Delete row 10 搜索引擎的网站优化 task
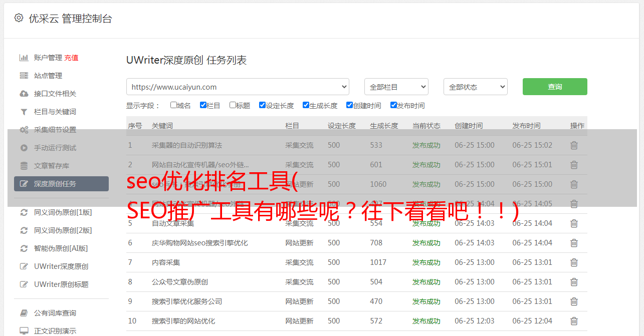The height and width of the screenshot is (336, 644). pyautogui.click(x=574, y=321)
